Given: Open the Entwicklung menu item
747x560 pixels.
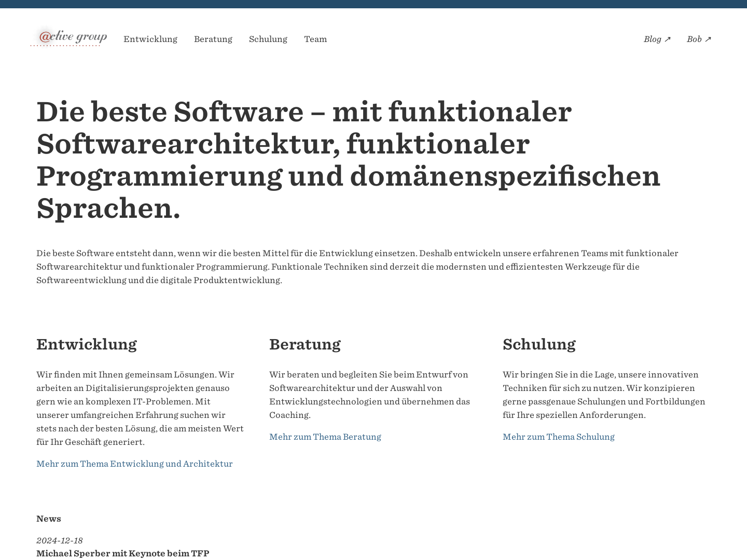Looking at the screenshot, I should 150,39.
